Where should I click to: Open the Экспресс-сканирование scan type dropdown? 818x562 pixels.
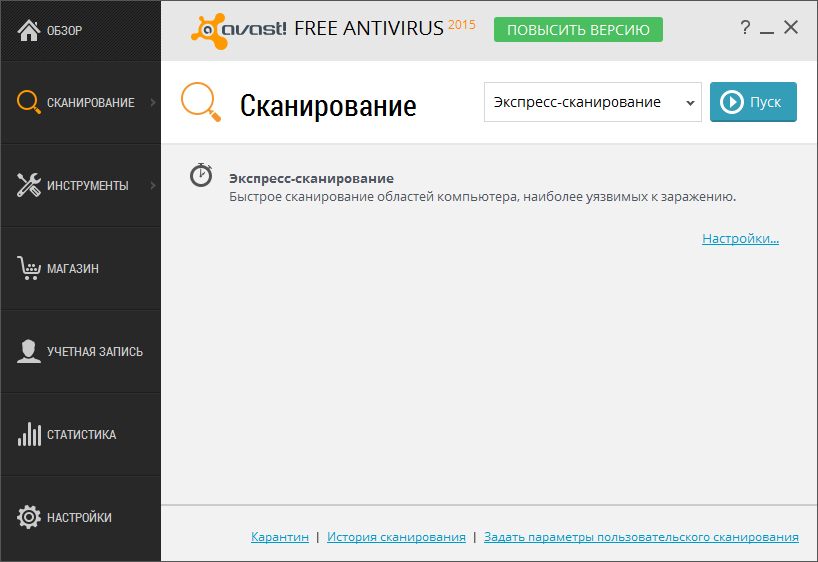pos(593,102)
